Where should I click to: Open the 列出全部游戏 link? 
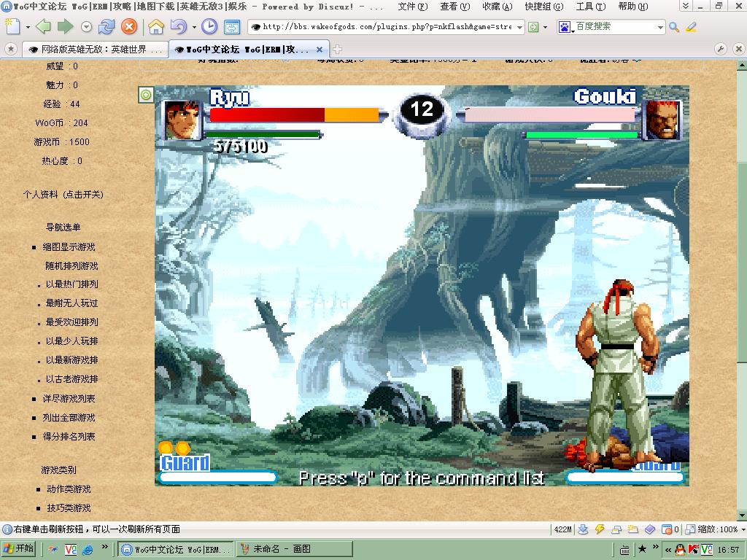coord(69,418)
